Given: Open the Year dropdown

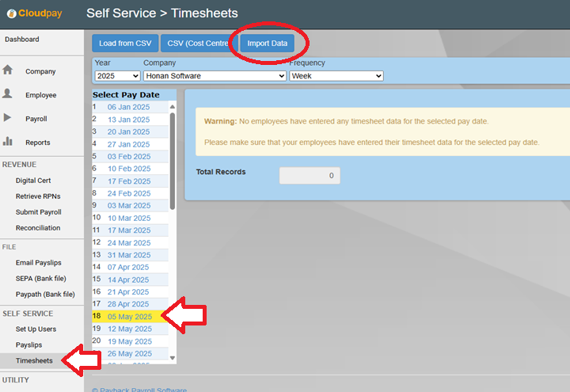Looking at the screenshot, I should click(x=117, y=76).
